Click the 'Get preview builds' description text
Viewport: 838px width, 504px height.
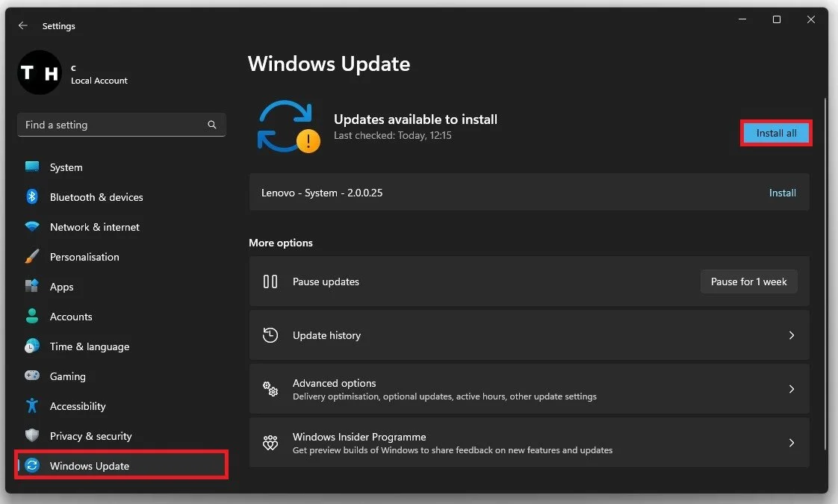(x=452, y=450)
